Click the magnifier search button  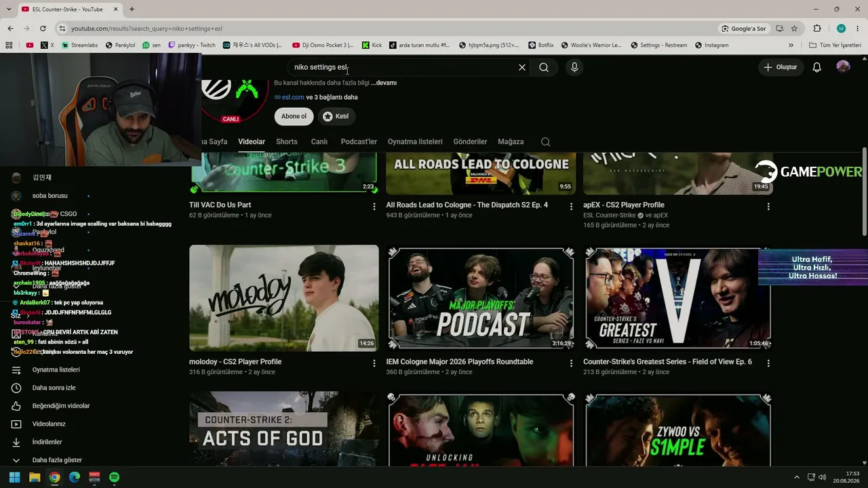[544, 68]
